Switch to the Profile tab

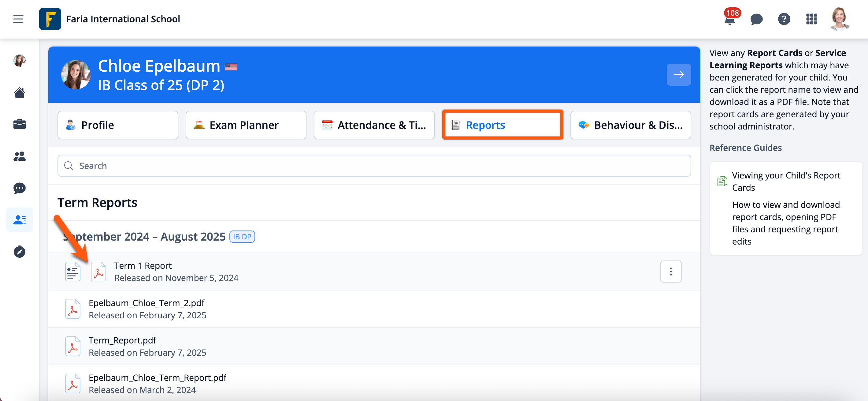click(x=117, y=125)
